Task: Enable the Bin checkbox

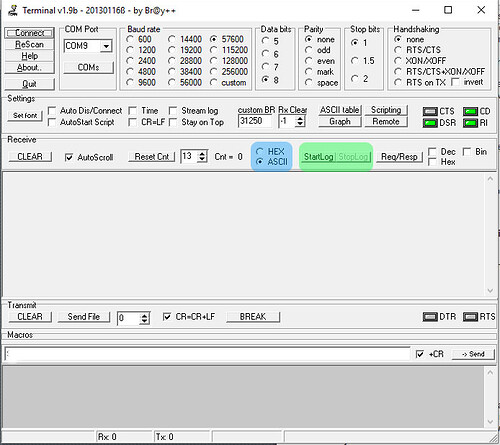Action: [x=467, y=152]
